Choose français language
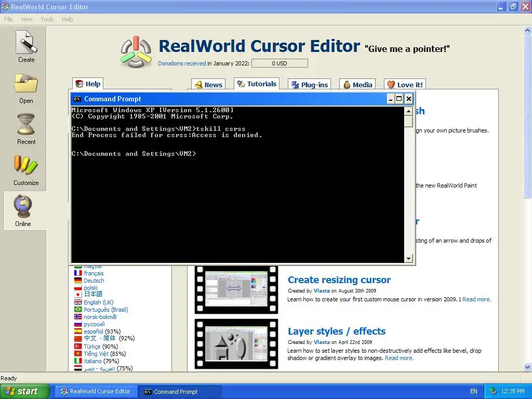 click(x=94, y=273)
